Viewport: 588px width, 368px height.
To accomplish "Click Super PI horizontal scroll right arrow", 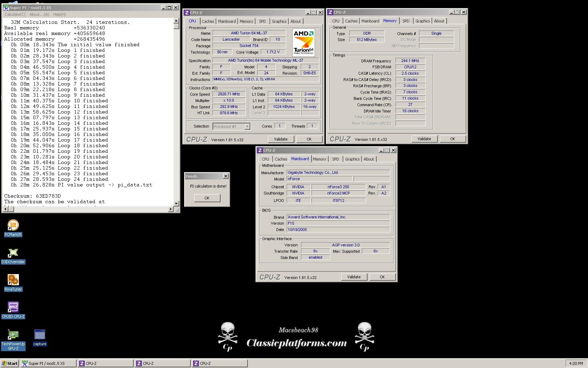I will (x=171, y=209).
